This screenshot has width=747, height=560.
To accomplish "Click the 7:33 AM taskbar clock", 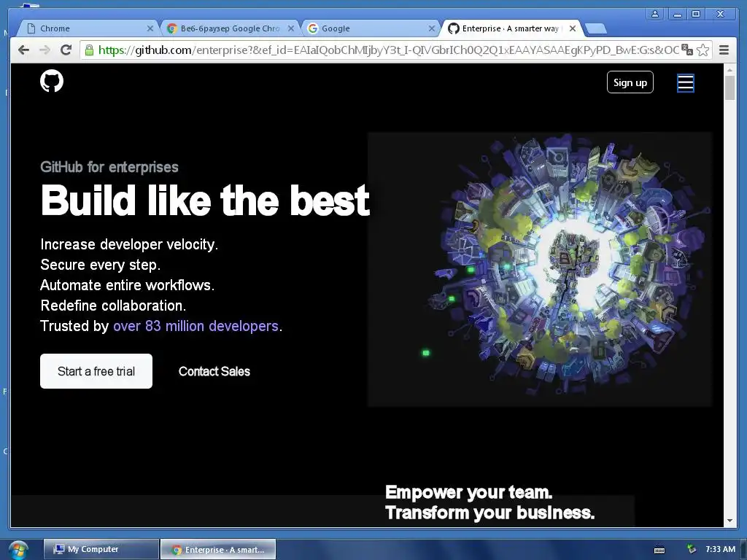I will click(x=720, y=549).
